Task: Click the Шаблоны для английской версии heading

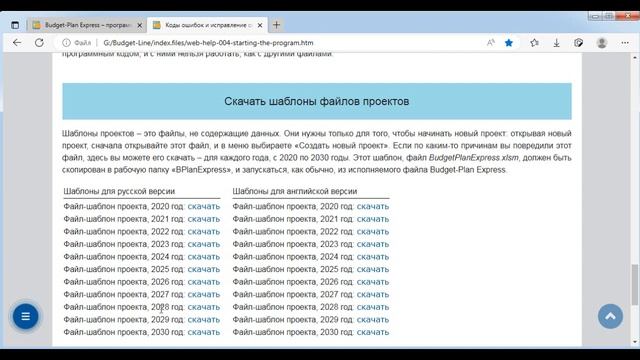Action: (x=295, y=191)
